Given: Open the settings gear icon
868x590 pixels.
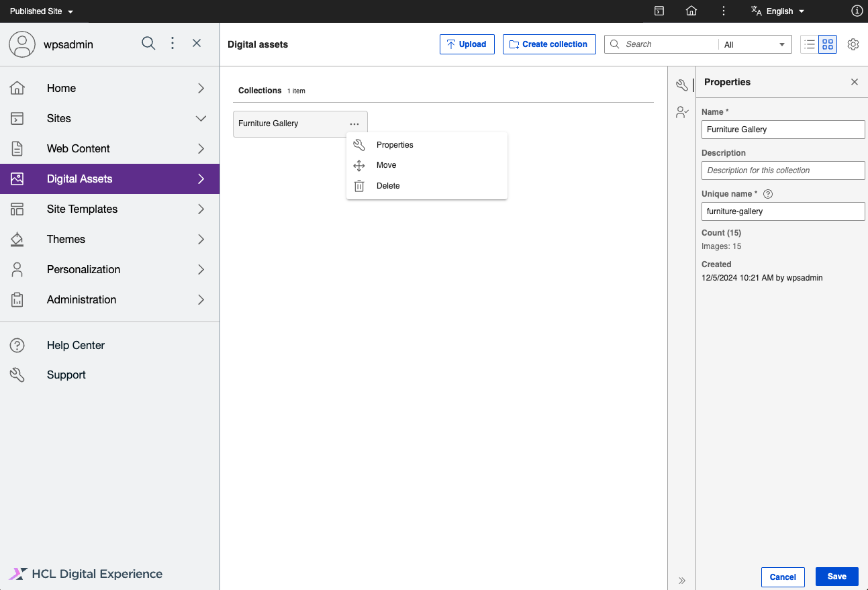Looking at the screenshot, I should click(853, 44).
